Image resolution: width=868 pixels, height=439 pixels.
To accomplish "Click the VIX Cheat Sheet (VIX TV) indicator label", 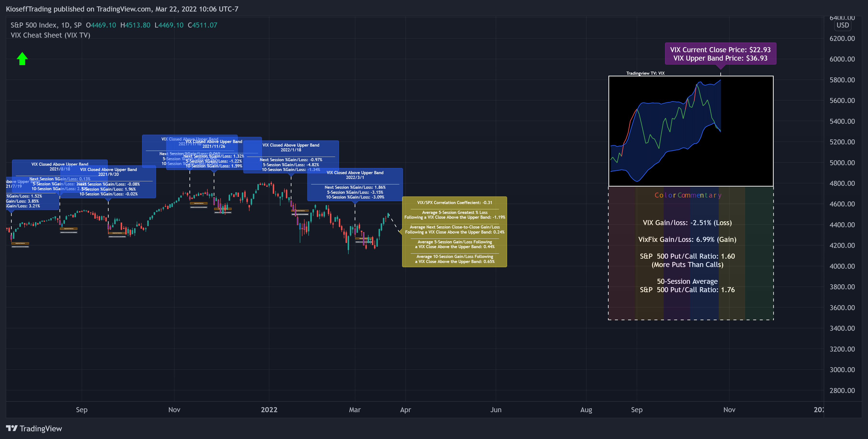I will click(51, 35).
